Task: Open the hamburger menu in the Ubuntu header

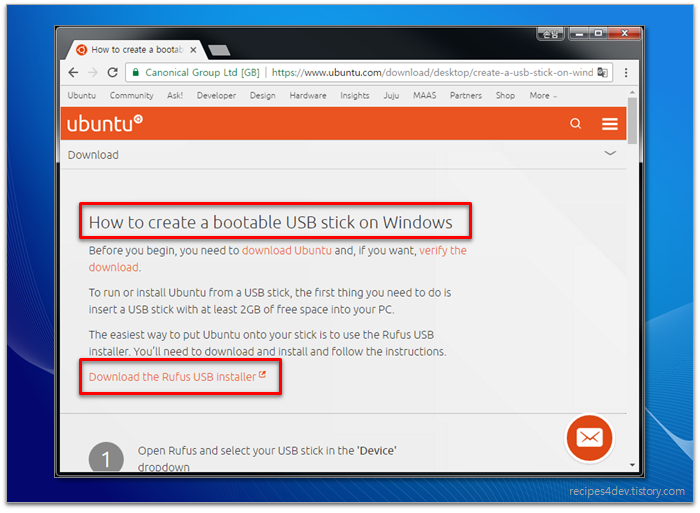Action: pyautogui.click(x=609, y=124)
